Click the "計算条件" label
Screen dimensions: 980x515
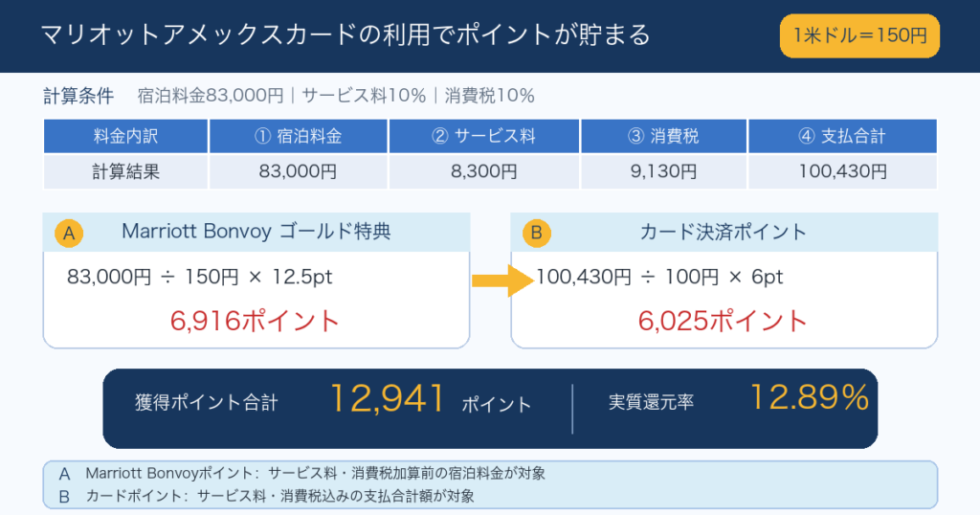coord(78,96)
